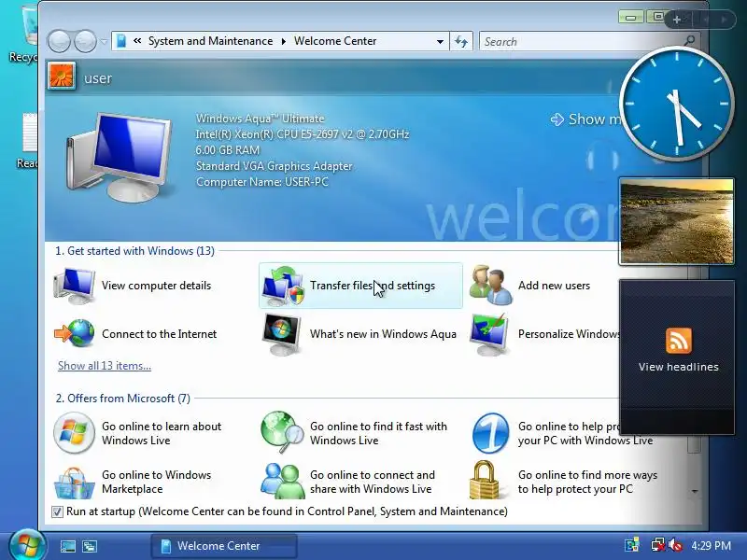Image resolution: width=747 pixels, height=560 pixels.
Task: Toggle the Run at startup checkbox
Action: point(57,511)
